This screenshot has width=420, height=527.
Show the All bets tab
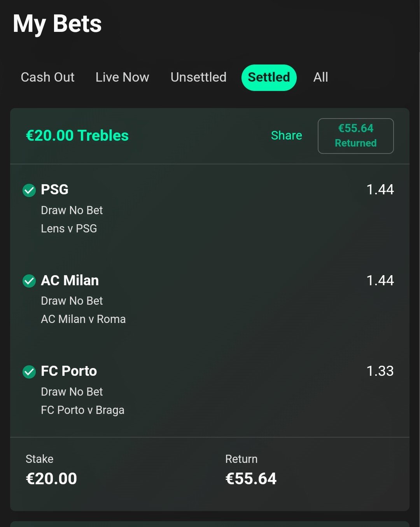(x=321, y=77)
